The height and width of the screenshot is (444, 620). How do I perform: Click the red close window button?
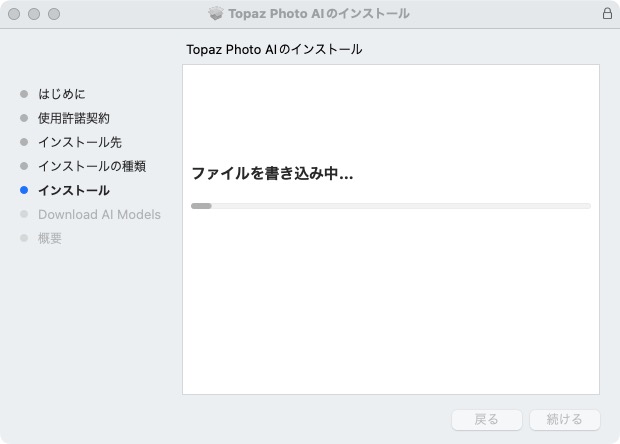click(14, 14)
